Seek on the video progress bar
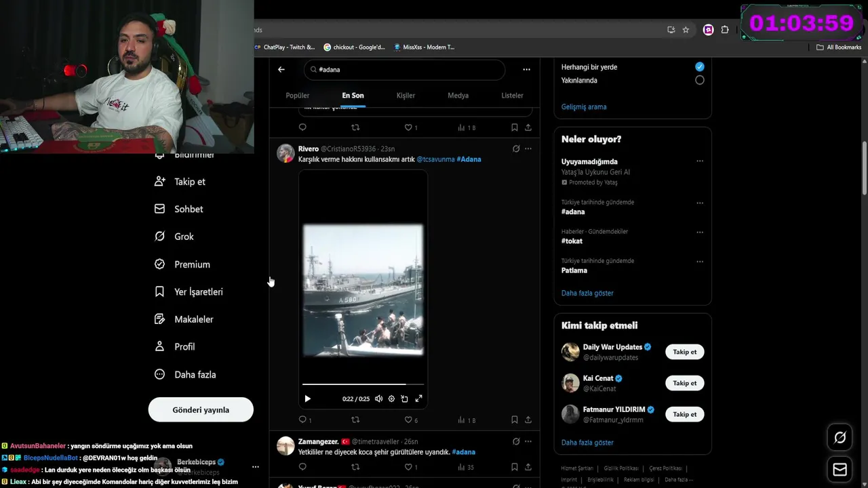The height and width of the screenshot is (488, 868). (x=363, y=385)
